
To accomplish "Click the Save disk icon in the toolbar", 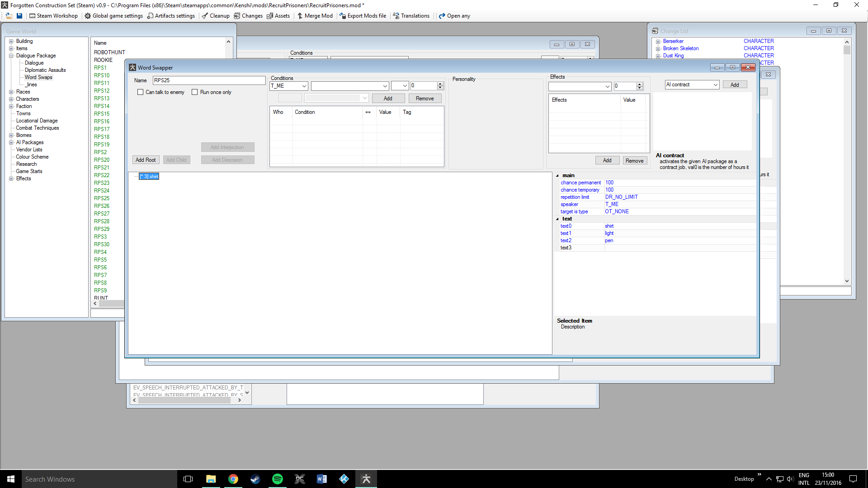I will pyautogui.click(x=19, y=16).
